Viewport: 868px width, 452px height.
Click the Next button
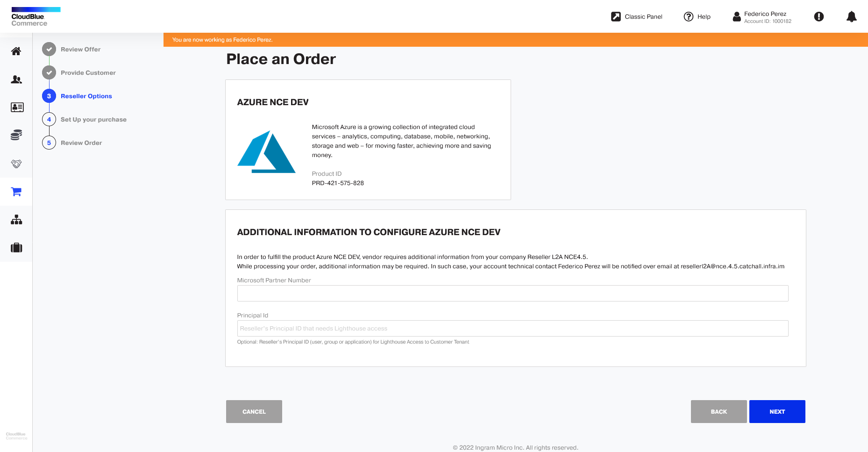coord(777,411)
